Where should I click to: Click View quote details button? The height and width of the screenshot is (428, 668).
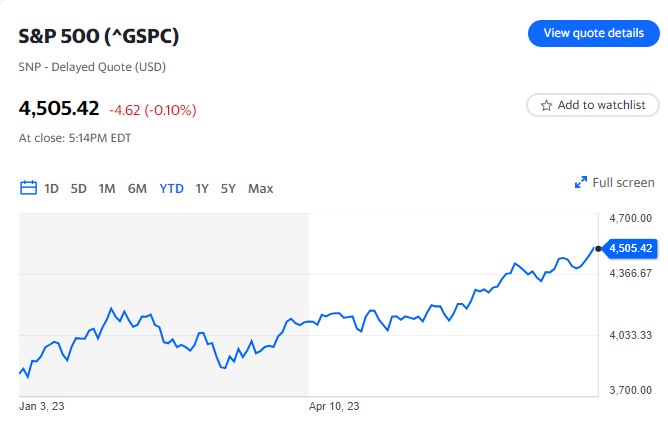(593, 33)
